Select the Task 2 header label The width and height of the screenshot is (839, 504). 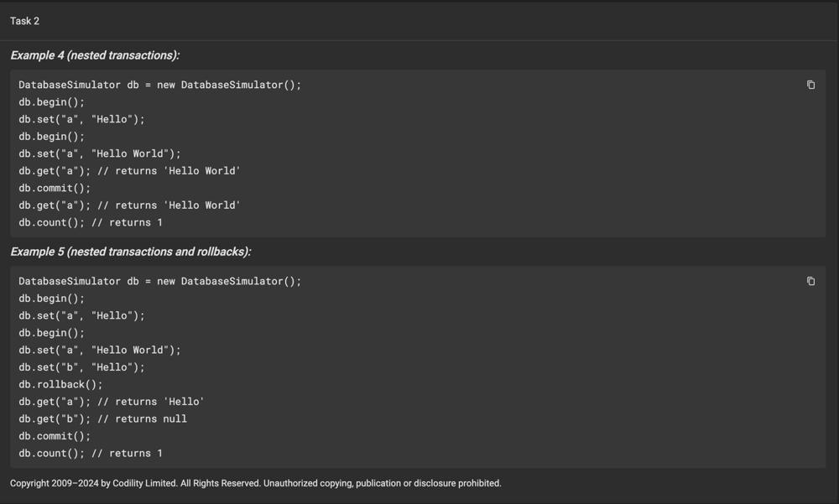point(25,21)
